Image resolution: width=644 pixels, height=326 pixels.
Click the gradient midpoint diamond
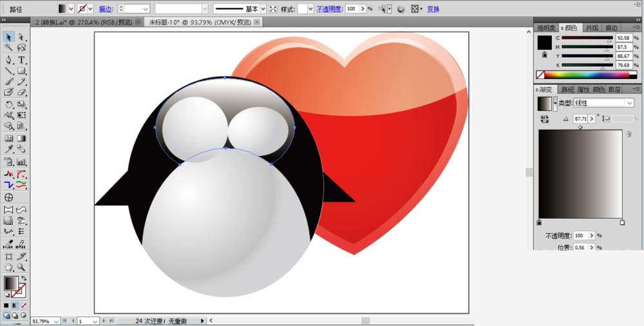point(580,128)
